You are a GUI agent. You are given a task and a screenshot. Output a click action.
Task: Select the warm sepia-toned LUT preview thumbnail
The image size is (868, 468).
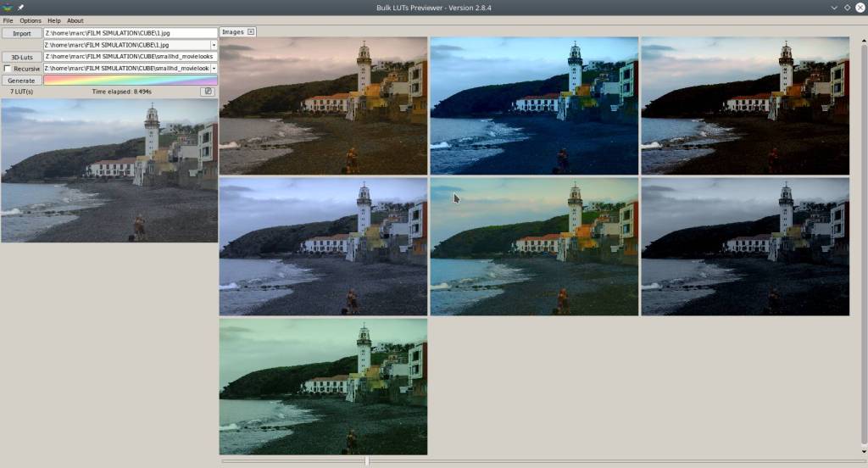tap(323, 105)
